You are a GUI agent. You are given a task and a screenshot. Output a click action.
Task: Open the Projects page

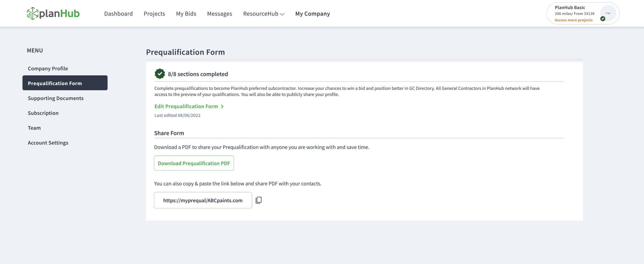[x=154, y=14]
